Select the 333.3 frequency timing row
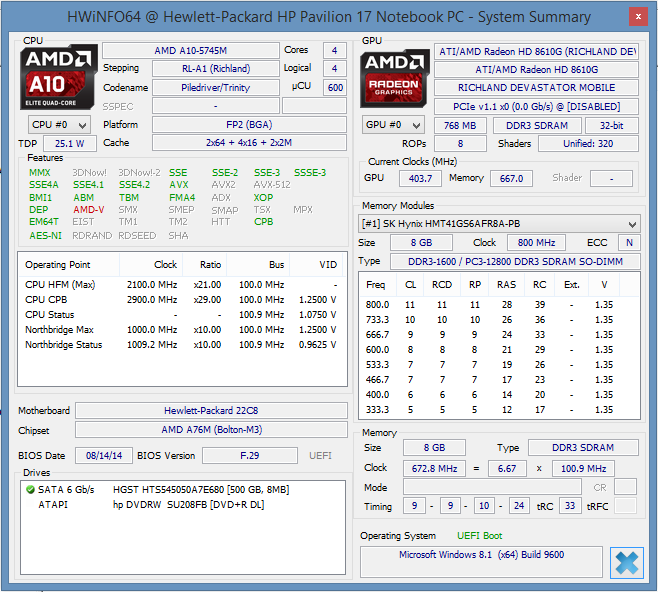The image size is (658, 592). 499,409
